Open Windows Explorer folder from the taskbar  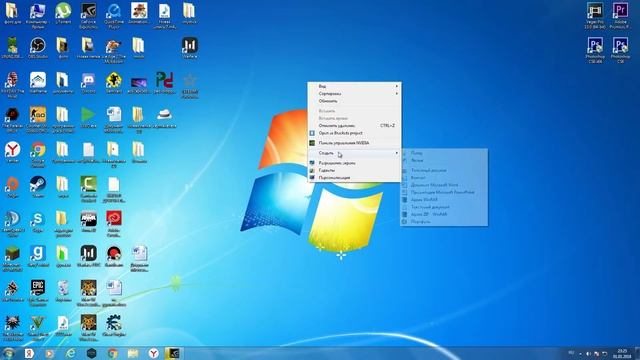[133, 353]
